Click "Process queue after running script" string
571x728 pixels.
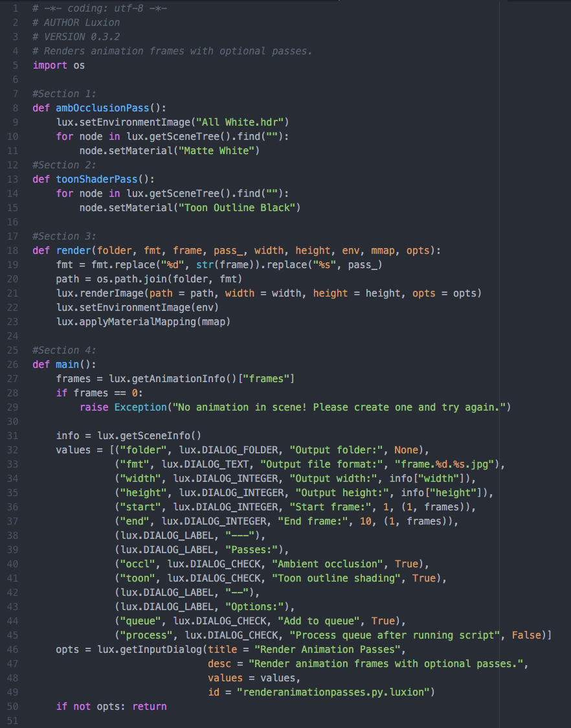point(395,635)
